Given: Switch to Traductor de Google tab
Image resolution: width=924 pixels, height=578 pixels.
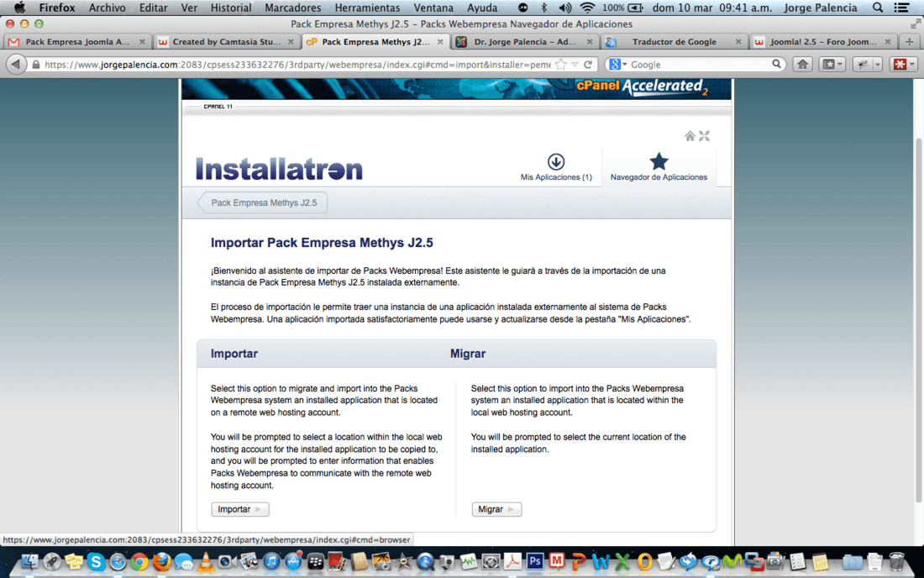Looking at the screenshot, I should pyautogui.click(x=674, y=42).
